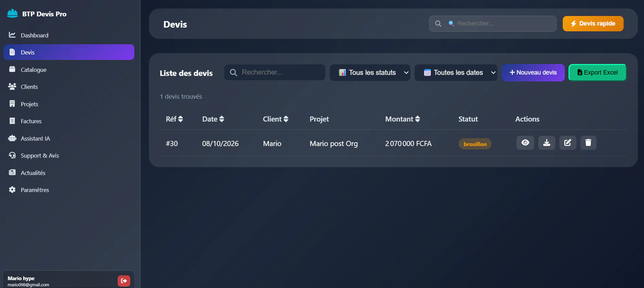The height and width of the screenshot is (288, 644).
Task: Click the reference #30 cell
Action: point(172,144)
